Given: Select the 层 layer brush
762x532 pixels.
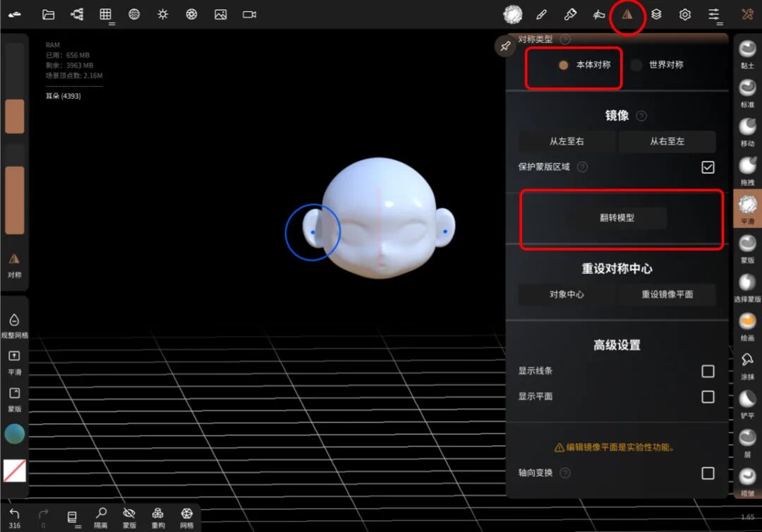Looking at the screenshot, I should point(747,443).
